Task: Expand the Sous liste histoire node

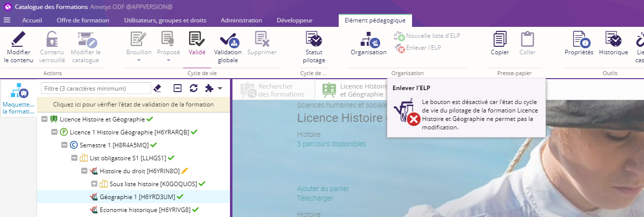Action: (x=94, y=184)
